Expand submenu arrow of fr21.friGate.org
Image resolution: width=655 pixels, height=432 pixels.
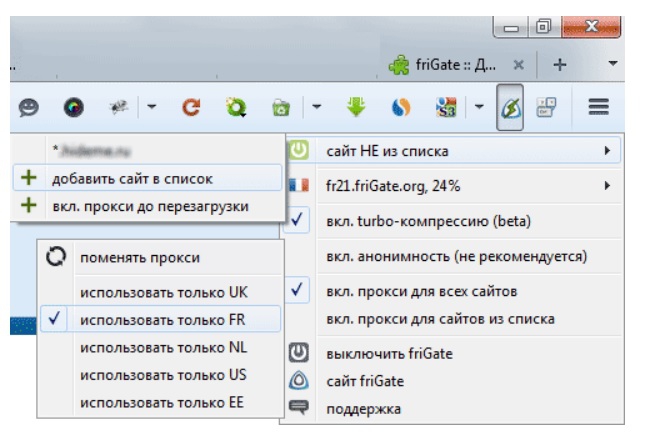[607, 186]
